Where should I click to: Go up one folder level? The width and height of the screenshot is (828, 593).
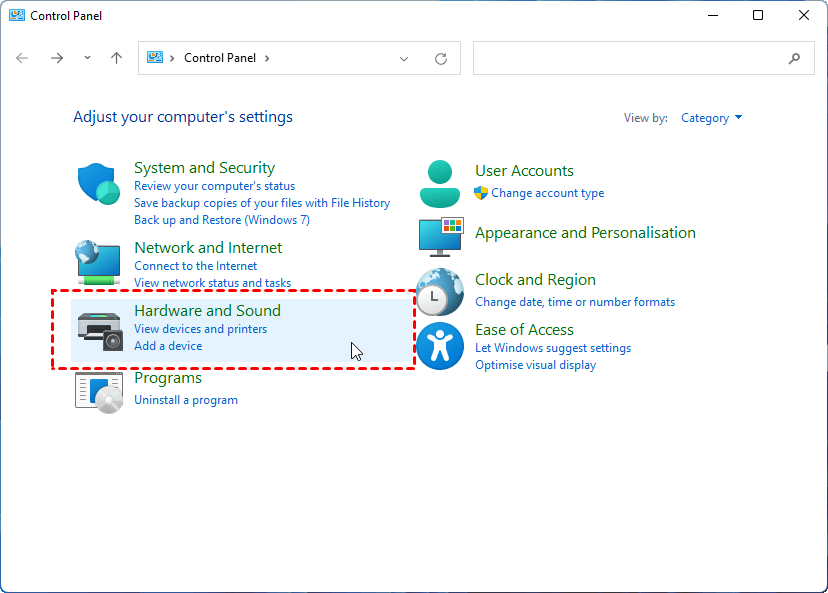point(116,59)
